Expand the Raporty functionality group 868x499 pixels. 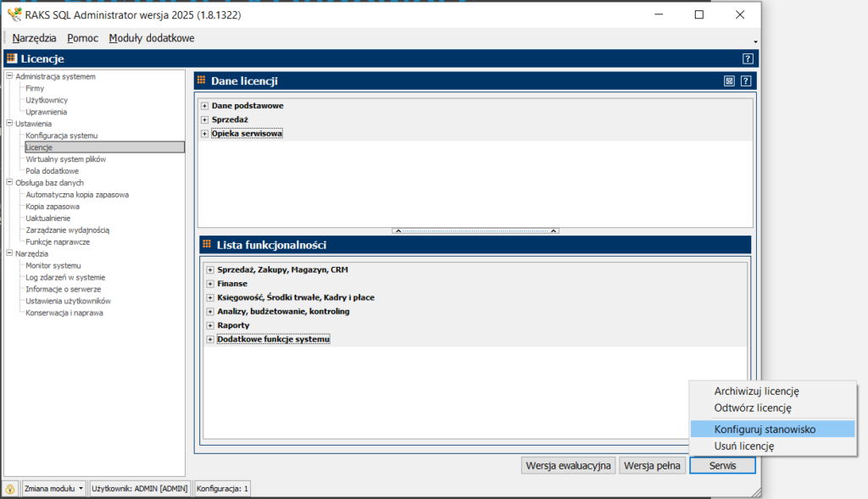pyautogui.click(x=210, y=325)
